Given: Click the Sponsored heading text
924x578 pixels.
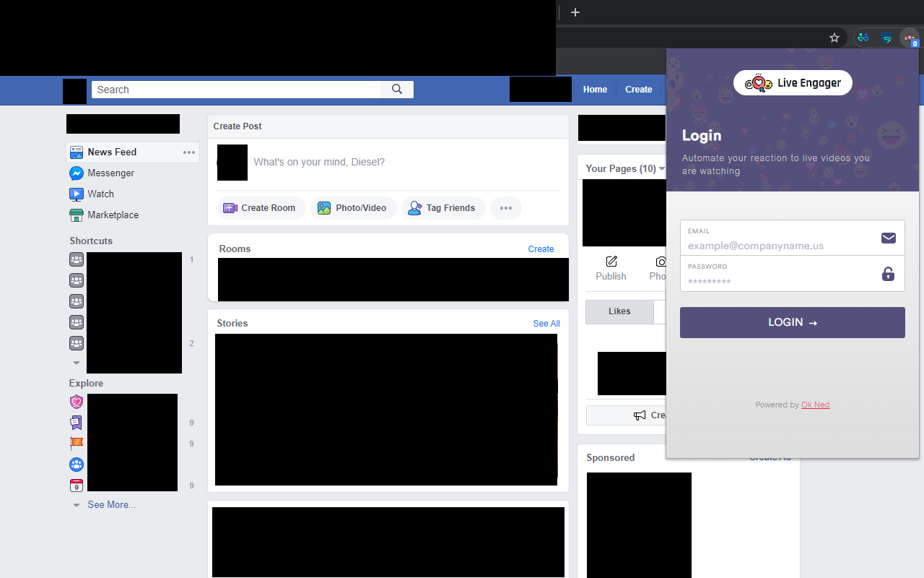Looking at the screenshot, I should [x=611, y=458].
